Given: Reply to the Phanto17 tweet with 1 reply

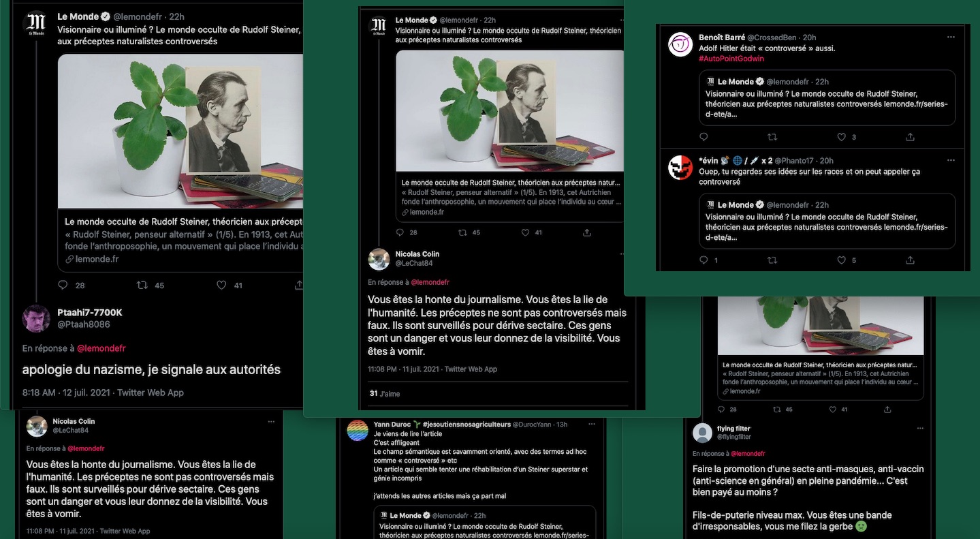Looking at the screenshot, I should (704, 260).
